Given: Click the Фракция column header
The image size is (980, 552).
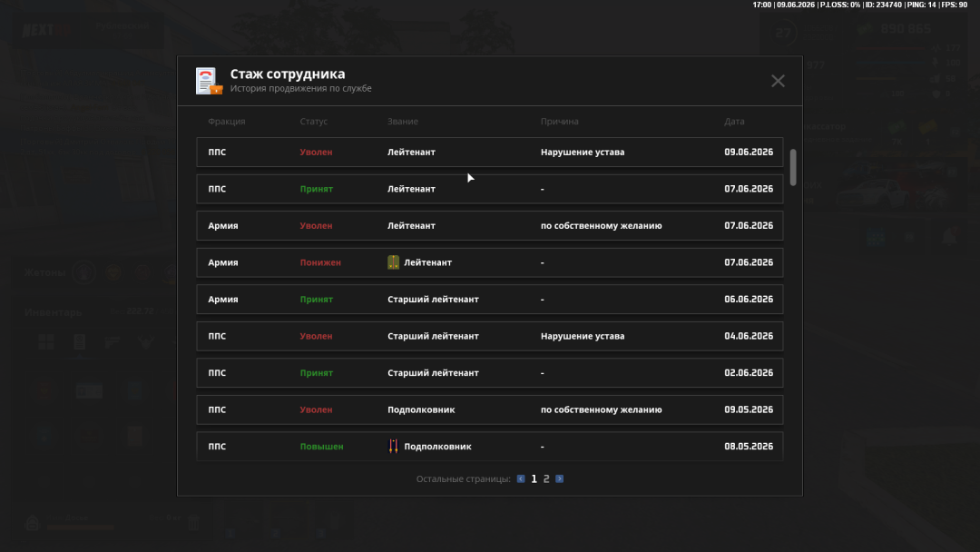Looking at the screenshot, I should click(x=227, y=122).
